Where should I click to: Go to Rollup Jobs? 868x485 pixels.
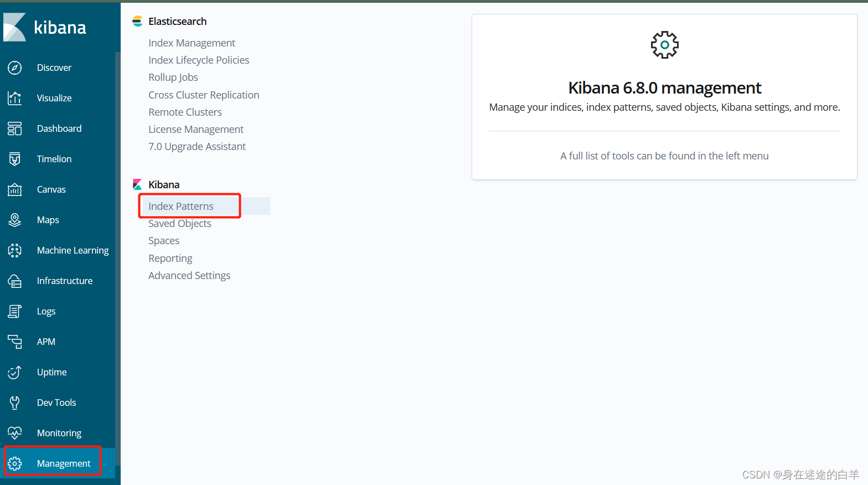tap(173, 77)
